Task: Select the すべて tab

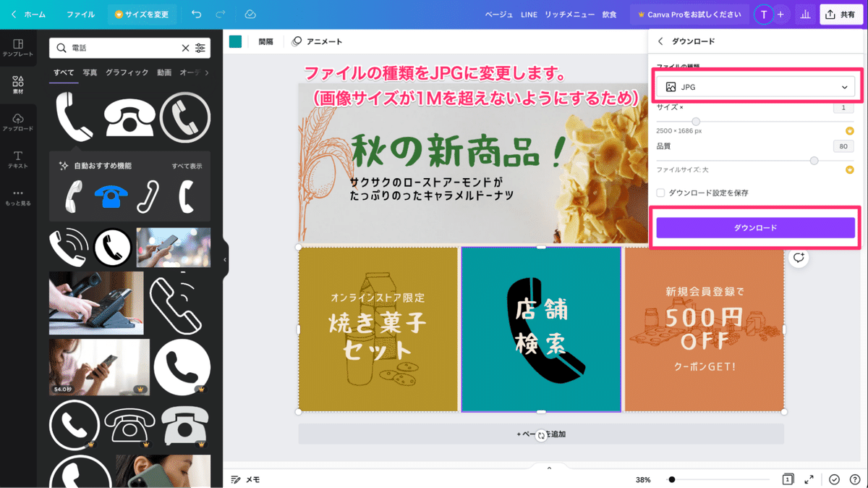Action: click(x=64, y=72)
